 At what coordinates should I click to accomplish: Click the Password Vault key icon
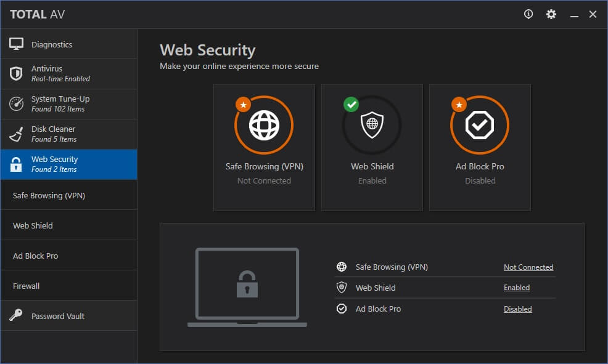tap(16, 315)
